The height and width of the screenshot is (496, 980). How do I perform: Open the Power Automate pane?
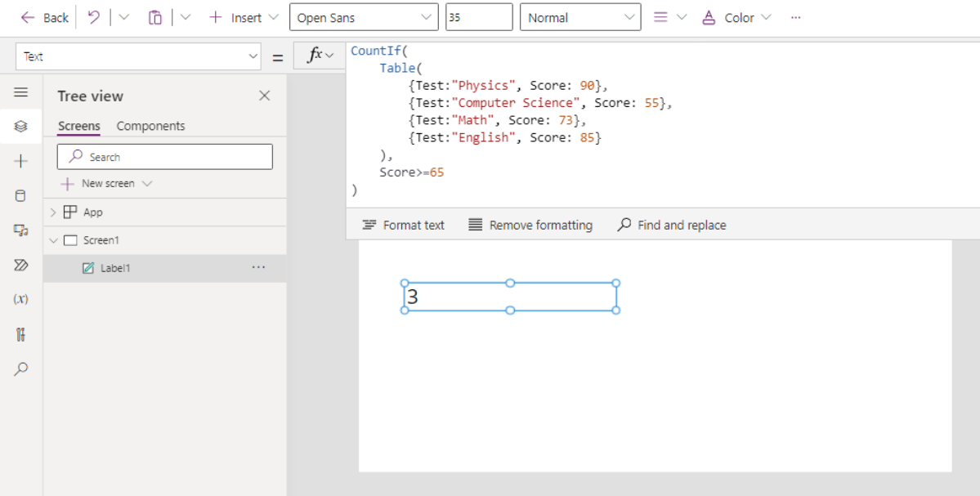(22, 265)
